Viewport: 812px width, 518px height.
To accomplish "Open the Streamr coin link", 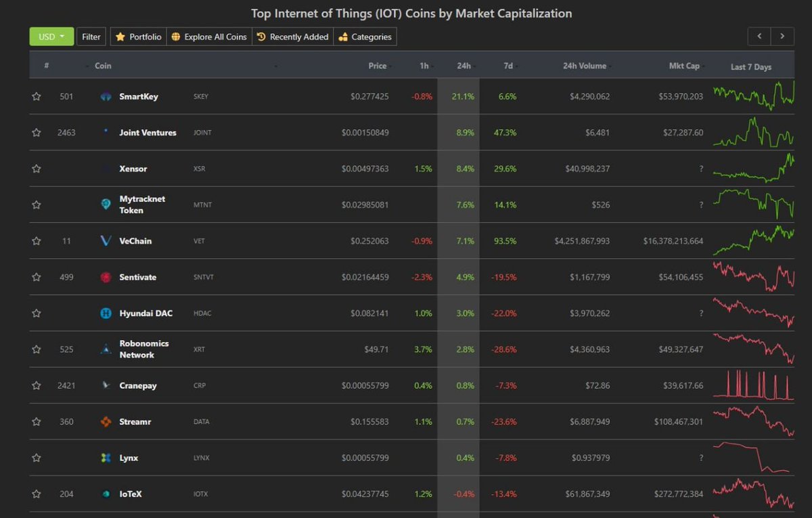I will pos(135,422).
